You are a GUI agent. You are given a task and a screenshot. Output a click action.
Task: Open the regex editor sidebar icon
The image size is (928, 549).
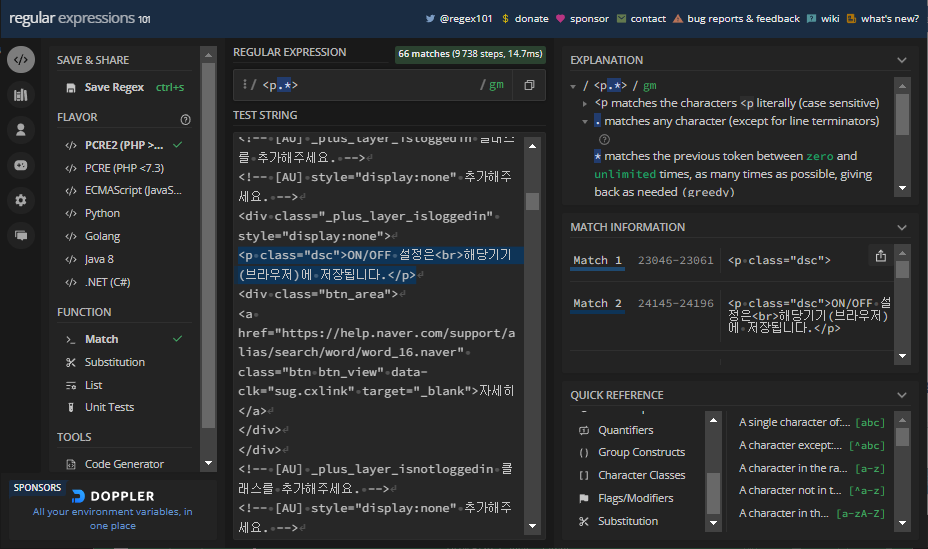[21, 59]
